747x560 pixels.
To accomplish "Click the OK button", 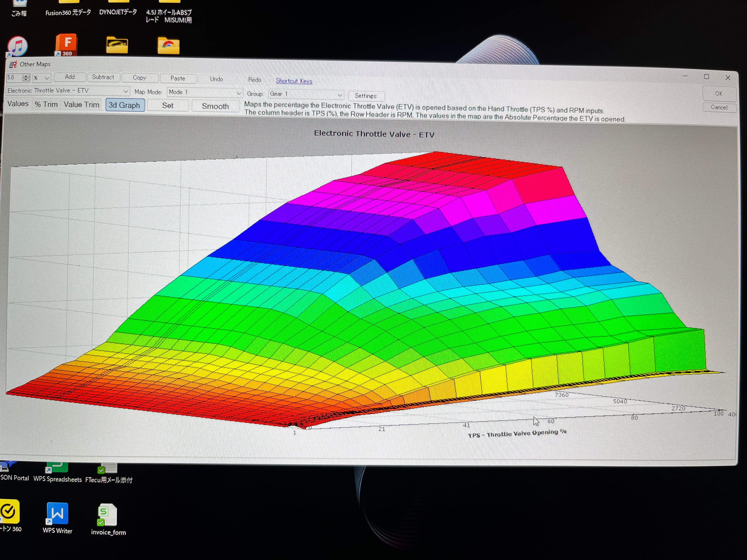I will pyautogui.click(x=718, y=94).
